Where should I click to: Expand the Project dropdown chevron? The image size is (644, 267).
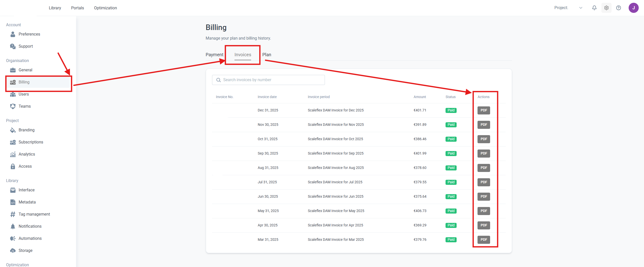coord(581,8)
